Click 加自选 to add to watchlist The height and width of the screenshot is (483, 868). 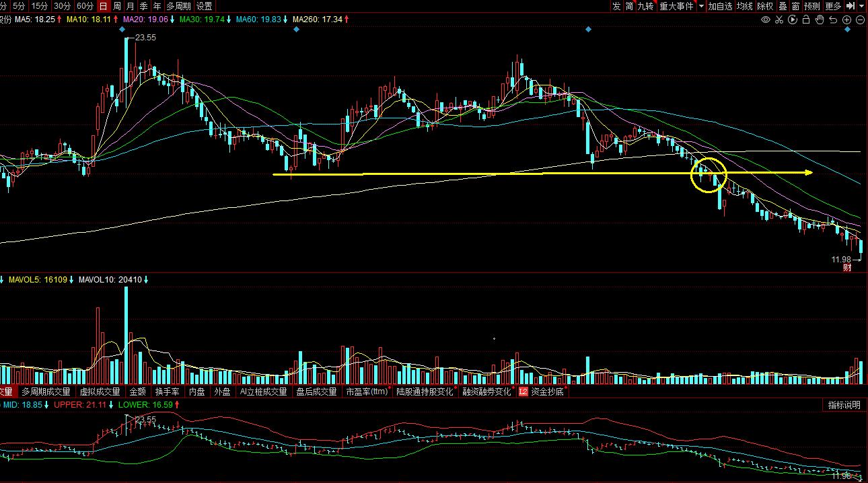(721, 6)
